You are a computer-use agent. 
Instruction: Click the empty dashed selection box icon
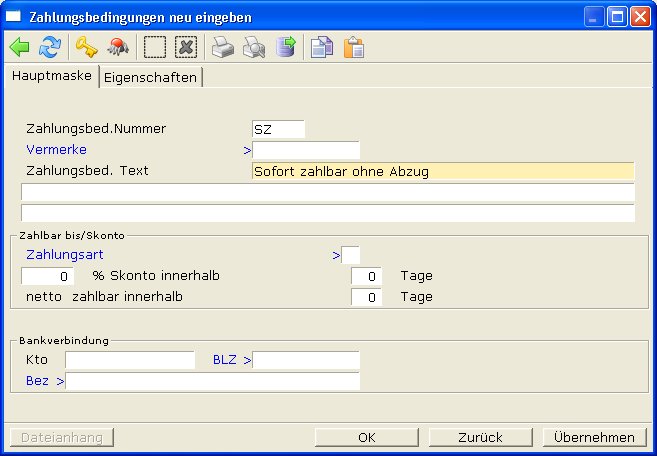154,47
